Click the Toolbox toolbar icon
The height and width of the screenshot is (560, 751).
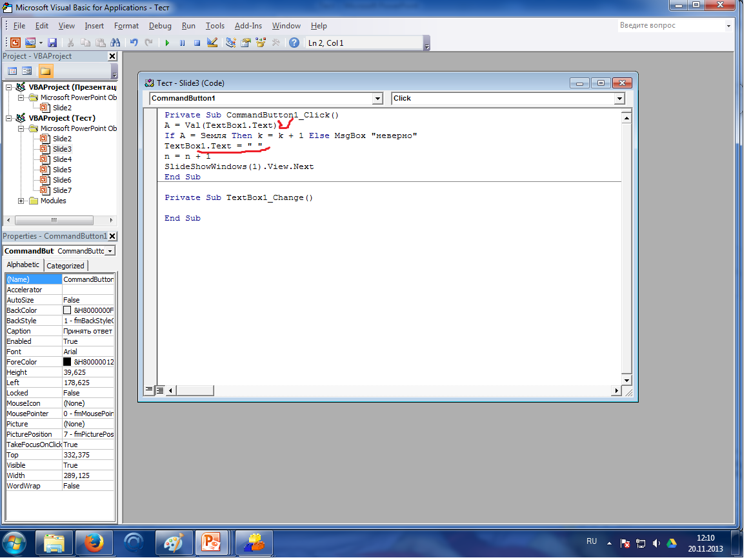276,43
